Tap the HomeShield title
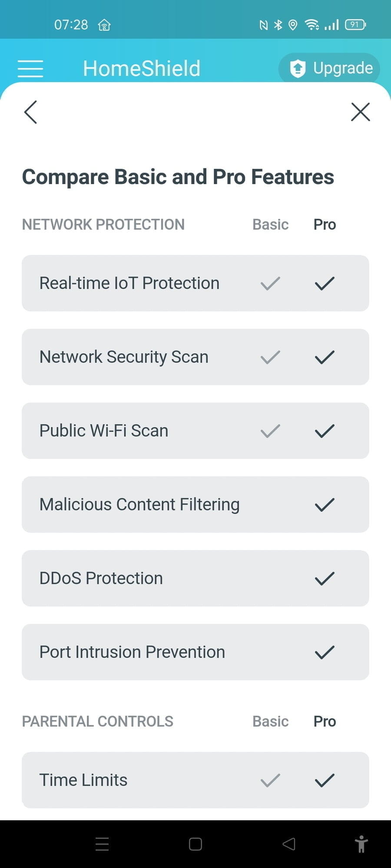The image size is (391, 868). click(142, 68)
